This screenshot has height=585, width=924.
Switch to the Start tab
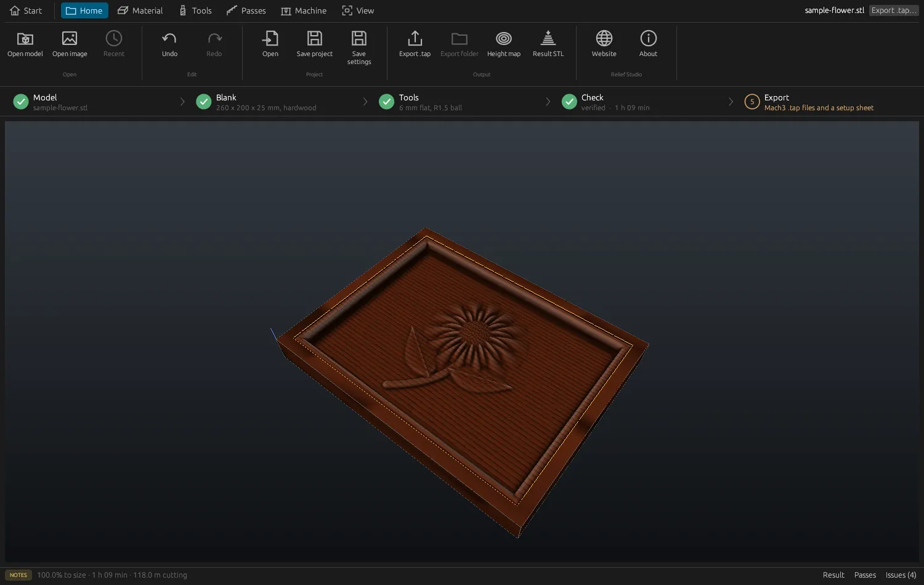26,10
